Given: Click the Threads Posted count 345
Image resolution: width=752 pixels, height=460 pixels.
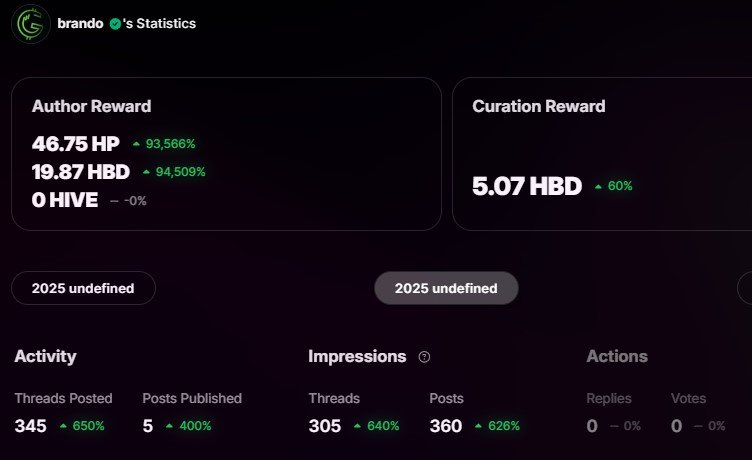Looking at the screenshot, I should (x=31, y=426).
